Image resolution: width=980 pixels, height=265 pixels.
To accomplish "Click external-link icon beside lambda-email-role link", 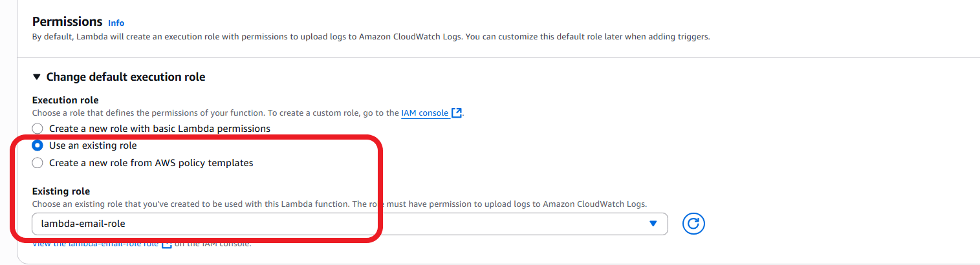I will click(166, 244).
